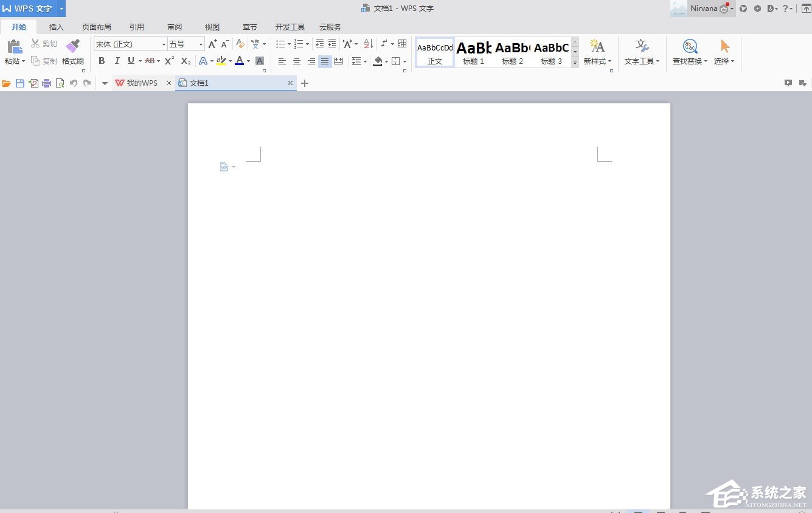Toggle bold formatting
This screenshot has width=812, height=513.
tap(102, 61)
